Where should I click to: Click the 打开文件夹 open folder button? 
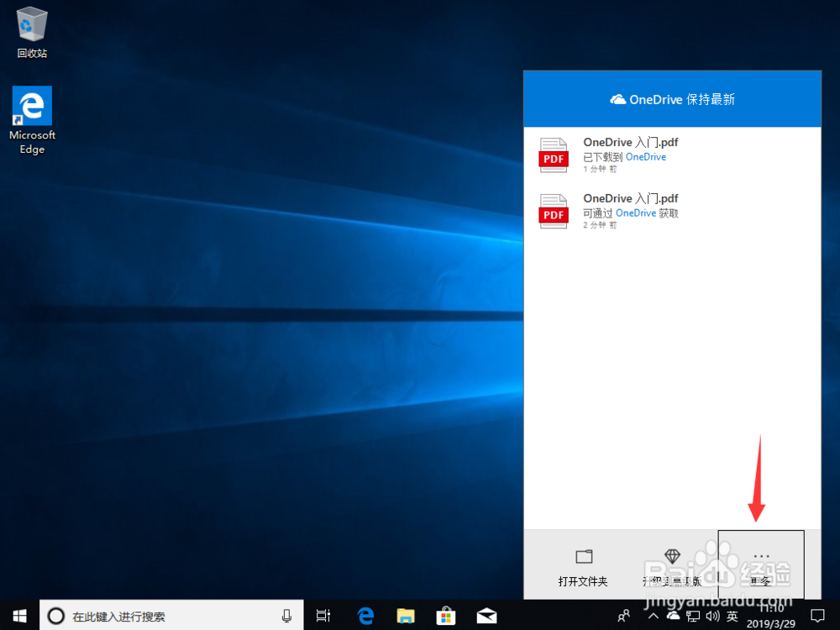pos(583,567)
